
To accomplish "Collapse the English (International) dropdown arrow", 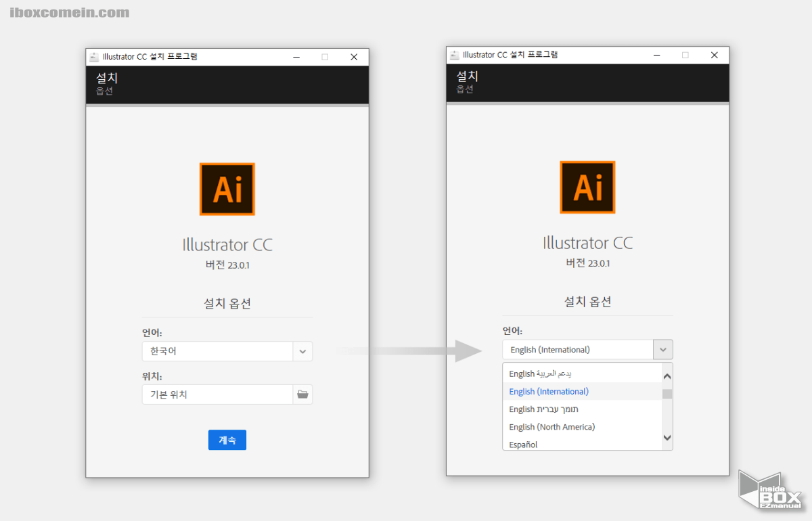I will point(662,350).
